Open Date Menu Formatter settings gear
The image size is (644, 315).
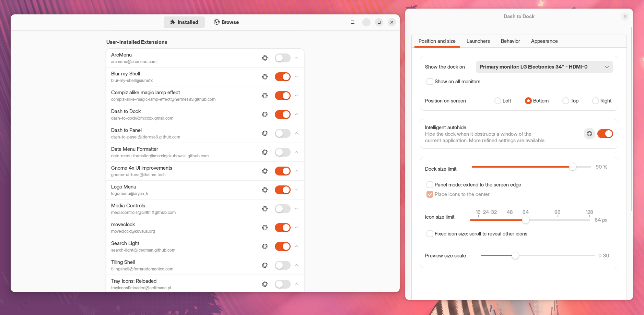(x=265, y=152)
